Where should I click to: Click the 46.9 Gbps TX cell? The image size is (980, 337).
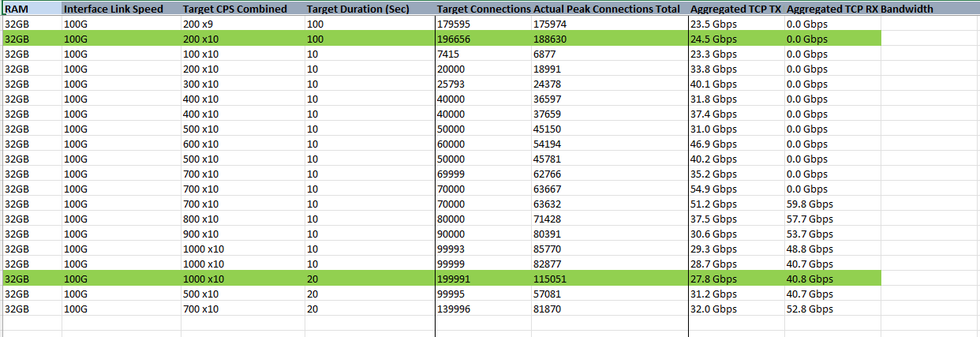737,144
